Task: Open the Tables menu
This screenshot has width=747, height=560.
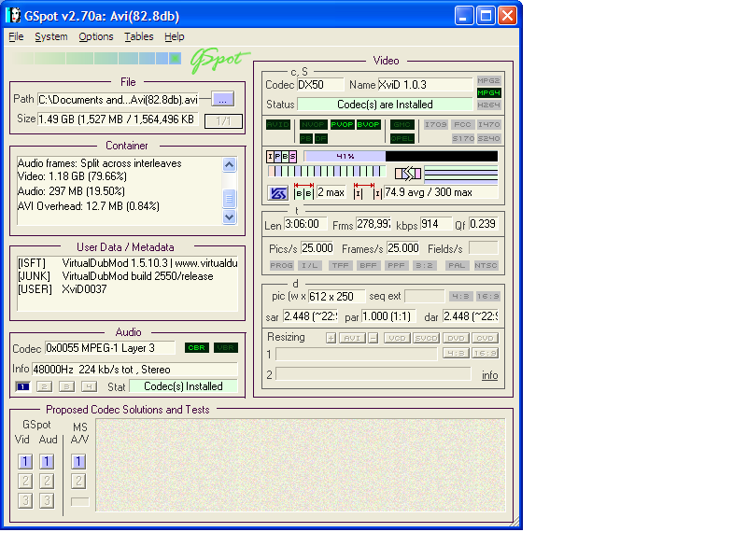Action: click(139, 36)
